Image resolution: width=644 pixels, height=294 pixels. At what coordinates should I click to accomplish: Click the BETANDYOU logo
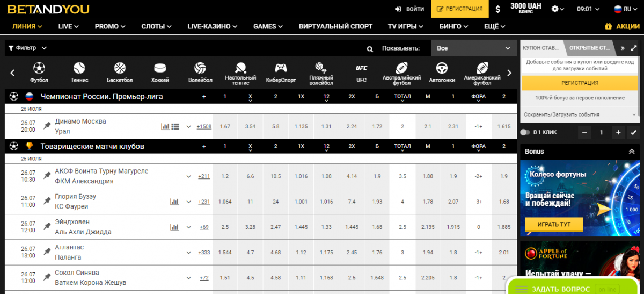click(47, 9)
